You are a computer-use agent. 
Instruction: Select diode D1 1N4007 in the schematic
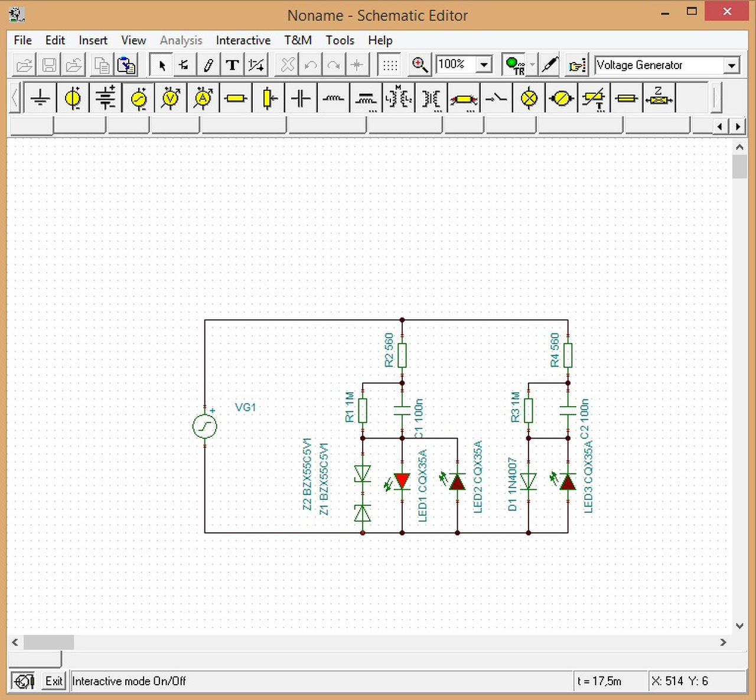tap(529, 482)
